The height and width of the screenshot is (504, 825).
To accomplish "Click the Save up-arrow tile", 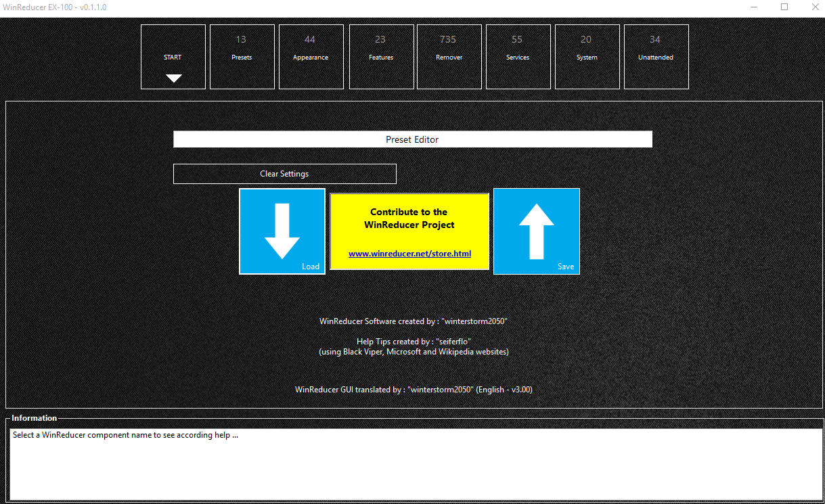I will [537, 231].
